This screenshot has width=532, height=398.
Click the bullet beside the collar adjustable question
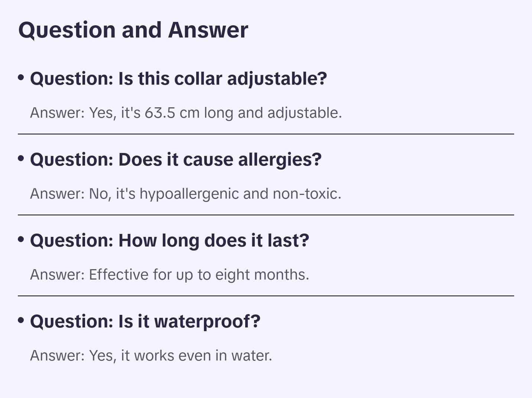(21, 78)
